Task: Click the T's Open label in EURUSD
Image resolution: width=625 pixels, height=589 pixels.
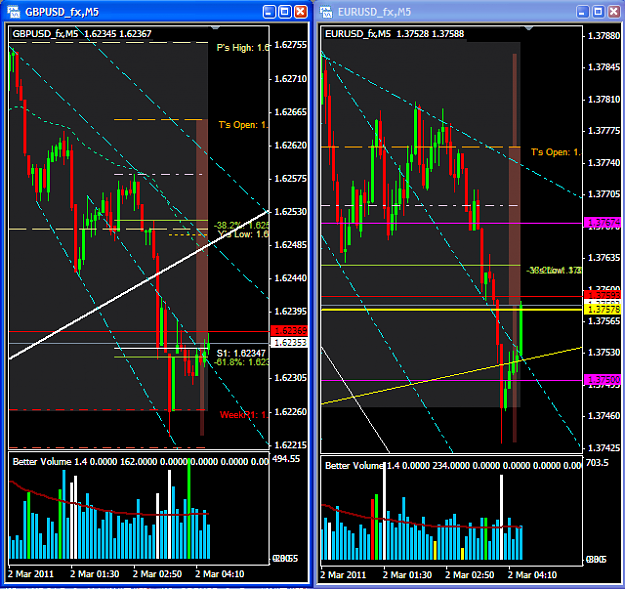Action: 556,152
